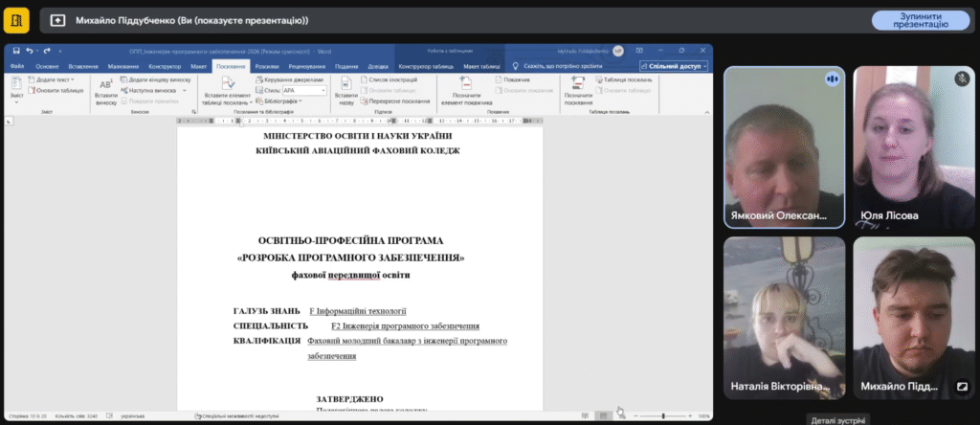Click the Зупинити презентацію button

click(921, 20)
